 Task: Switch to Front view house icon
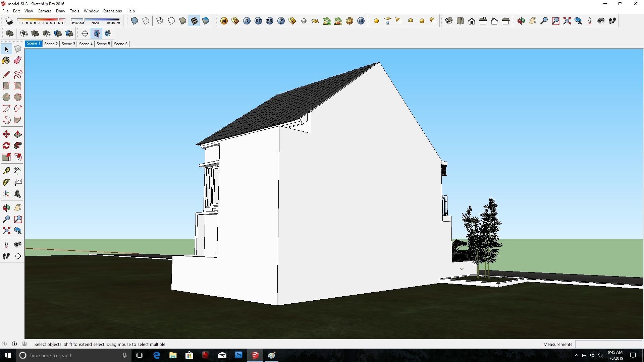tap(472, 21)
